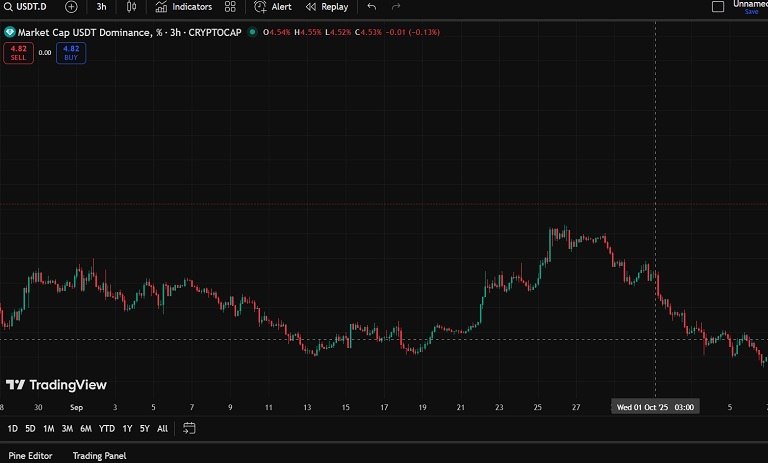Toggle the layout checkbox beside Unnamed
This screenshot has width=768, height=463.
point(717,6)
